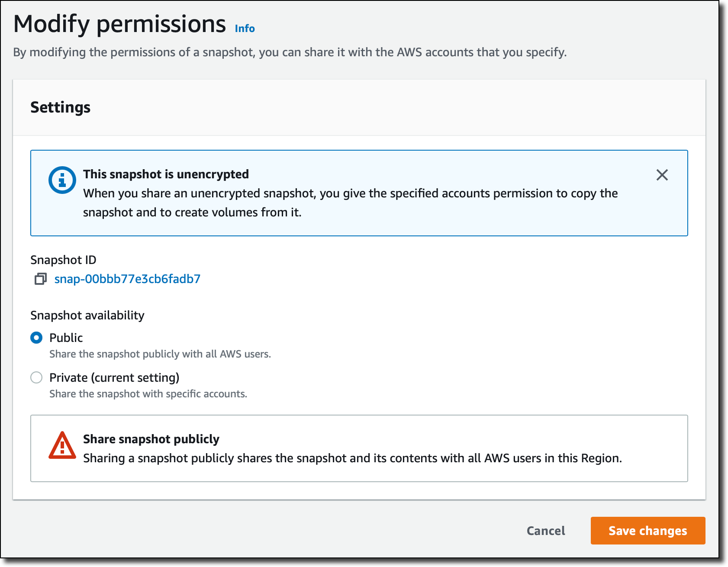Screen dimensions: 728x567
Task: Click the orange Save changes button
Action: point(647,531)
